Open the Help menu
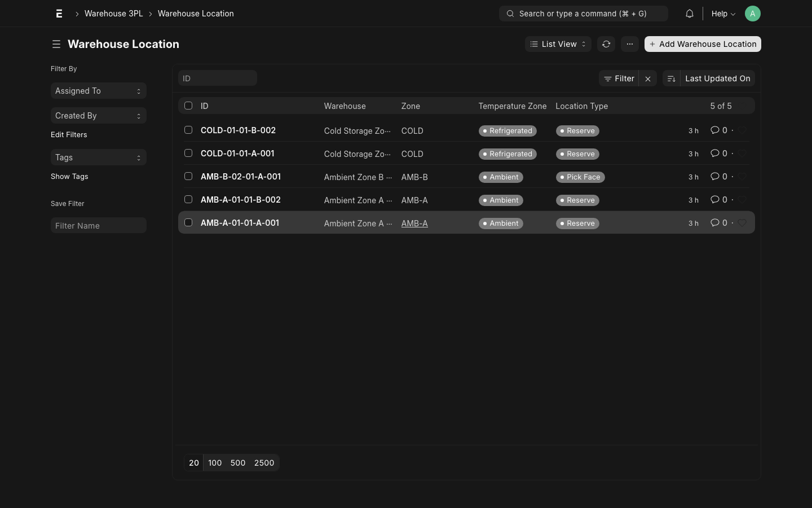The width and height of the screenshot is (812, 508). (723, 14)
